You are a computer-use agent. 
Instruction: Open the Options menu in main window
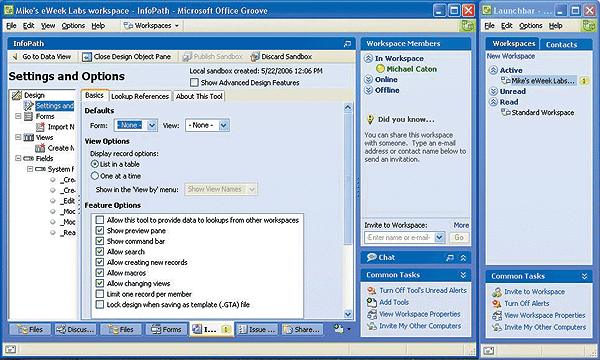pyautogui.click(x=73, y=26)
